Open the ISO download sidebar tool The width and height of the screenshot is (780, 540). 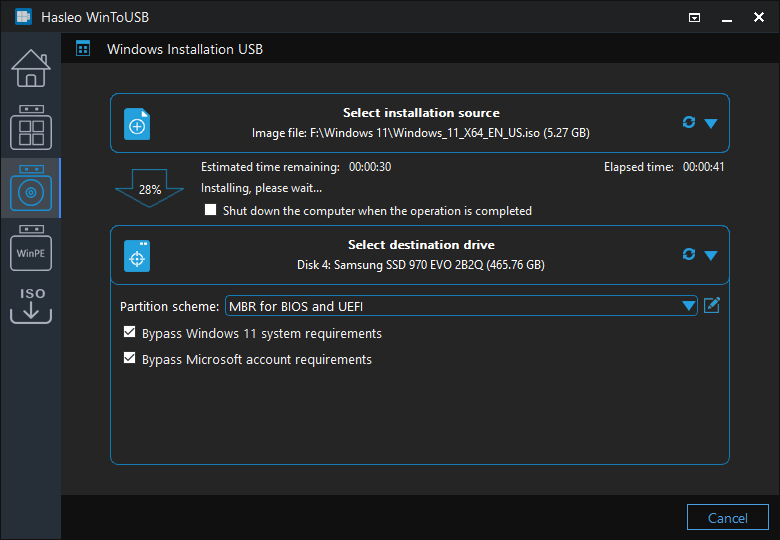tap(31, 306)
